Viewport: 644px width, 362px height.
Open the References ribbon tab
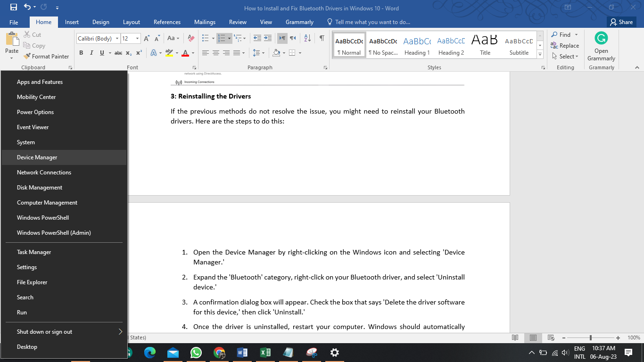coord(167,22)
